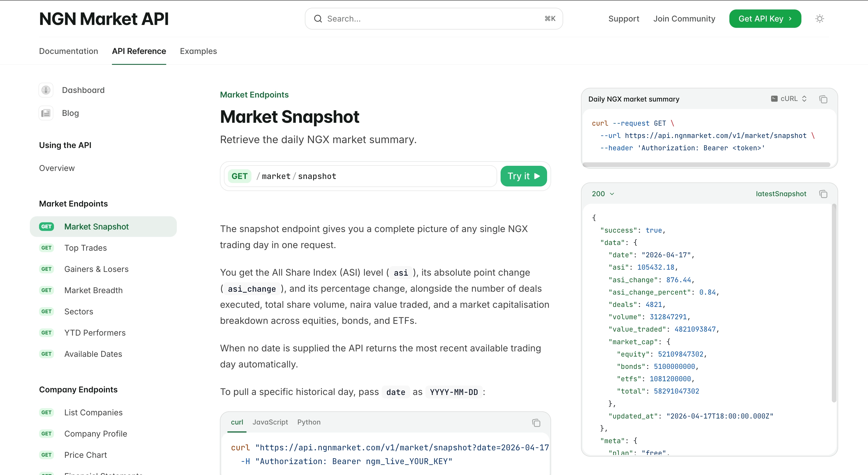Screen dimensions: 868x475
Task: Select the API Reference tab
Action: click(139, 51)
